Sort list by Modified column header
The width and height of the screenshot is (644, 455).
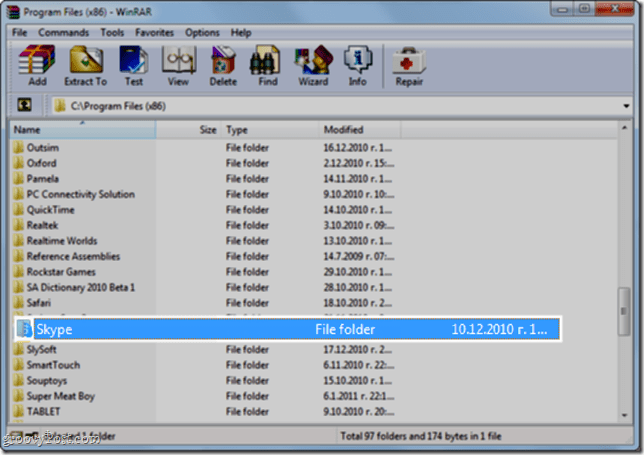click(359, 130)
